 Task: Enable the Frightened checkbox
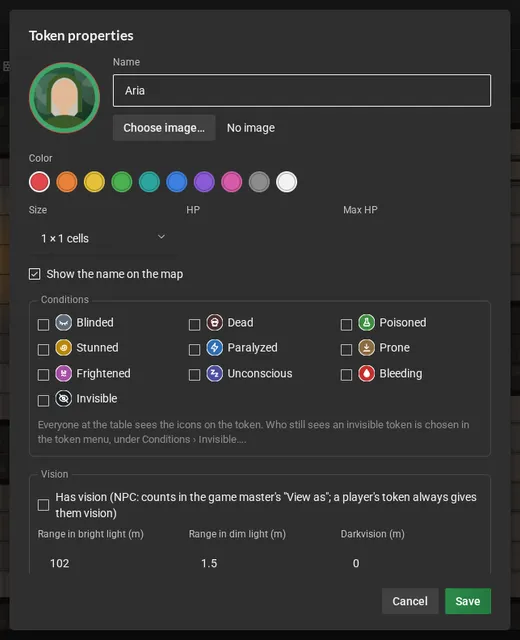coord(43,375)
